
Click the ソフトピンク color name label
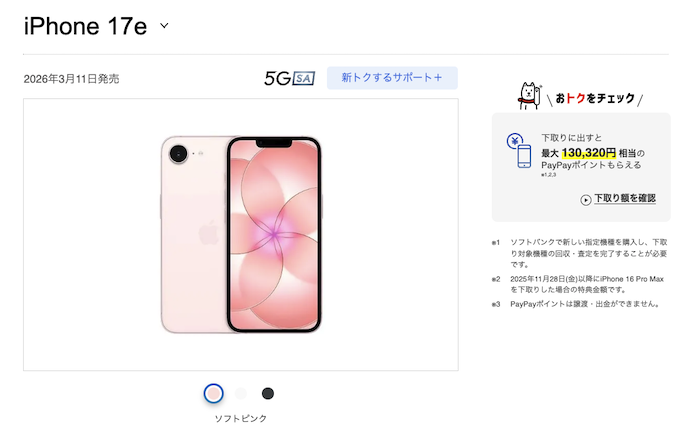(241, 418)
